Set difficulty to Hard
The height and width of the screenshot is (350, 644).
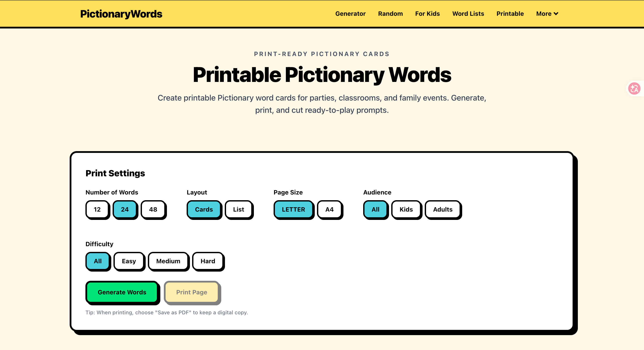[208, 261]
